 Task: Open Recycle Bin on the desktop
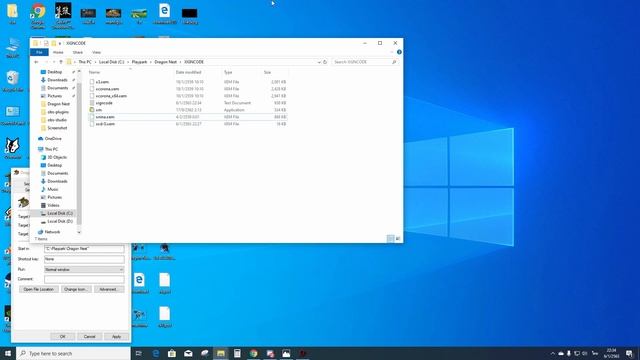pyautogui.click(x=13, y=81)
